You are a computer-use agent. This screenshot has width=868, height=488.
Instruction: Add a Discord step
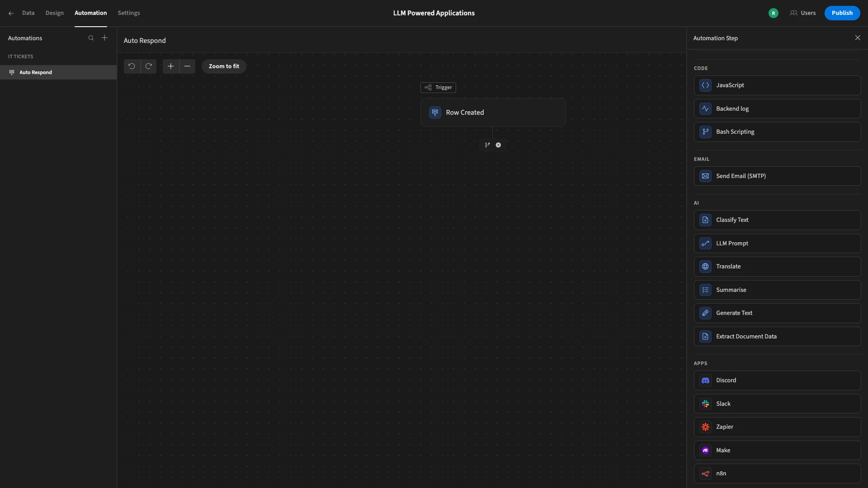coord(777,380)
